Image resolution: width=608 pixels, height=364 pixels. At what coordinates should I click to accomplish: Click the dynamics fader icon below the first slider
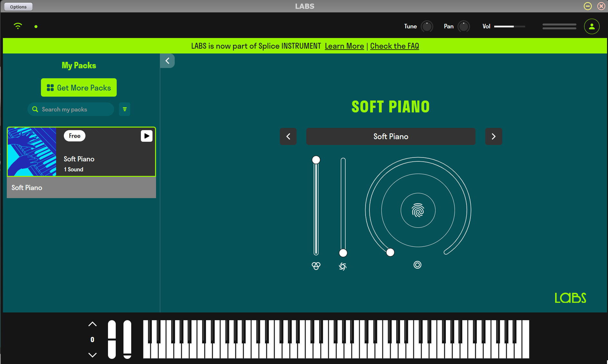(x=316, y=266)
